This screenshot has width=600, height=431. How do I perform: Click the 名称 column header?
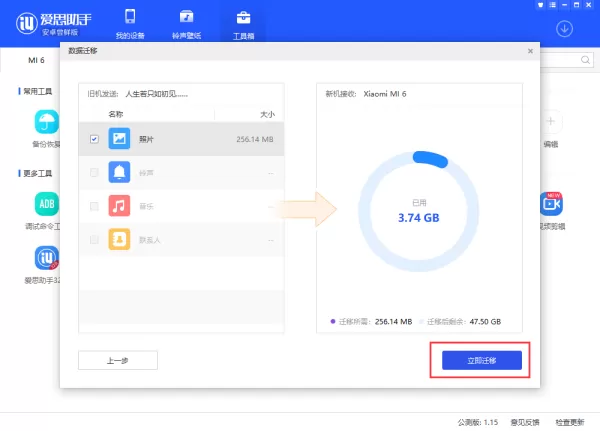(x=116, y=114)
